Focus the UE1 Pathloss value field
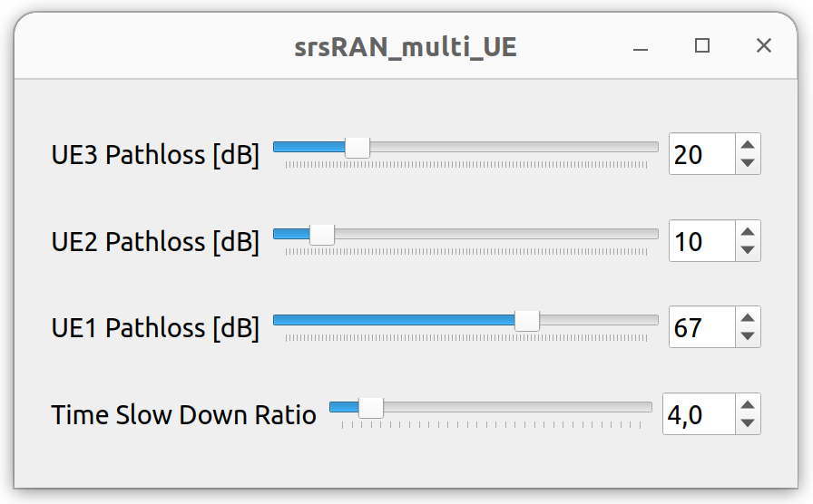 (700, 327)
